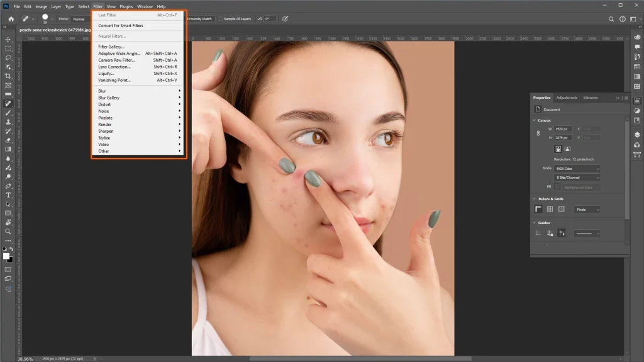
Task: Select the Rectangle shape tool
Action: pos(8,213)
